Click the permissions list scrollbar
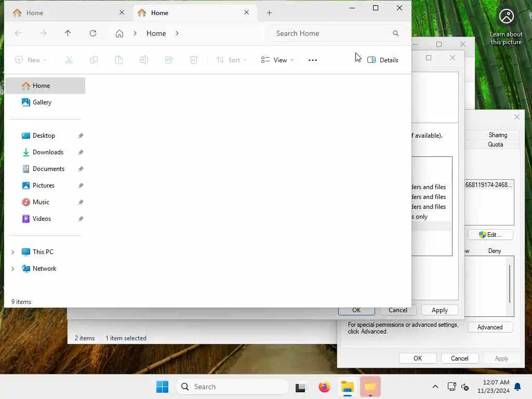 click(x=510, y=284)
